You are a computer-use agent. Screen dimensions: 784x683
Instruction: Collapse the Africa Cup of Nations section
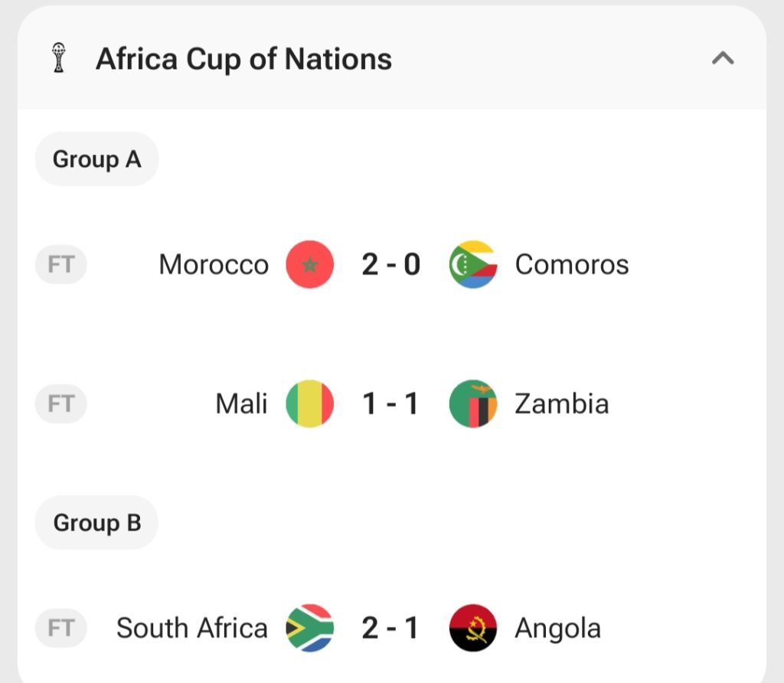(723, 59)
